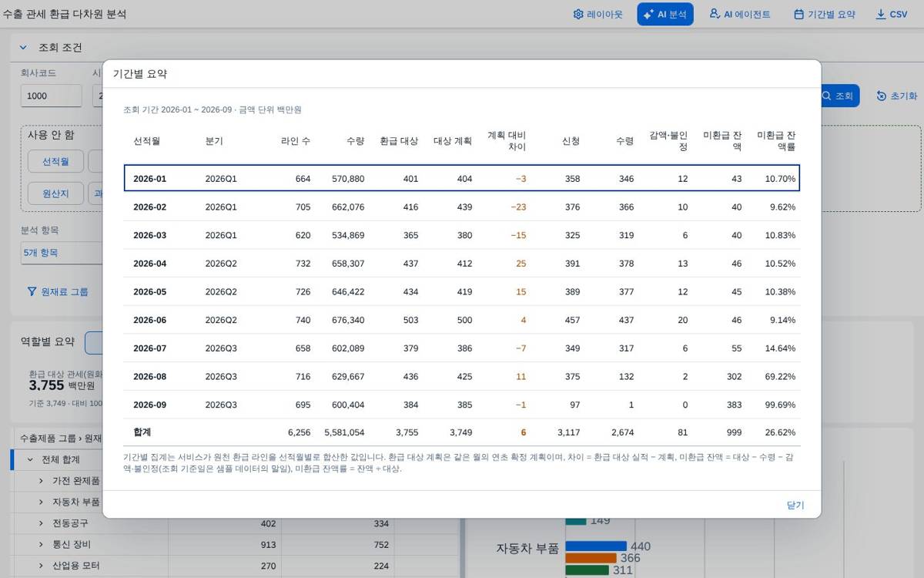Click the 2026-03 month cell

(x=149, y=235)
